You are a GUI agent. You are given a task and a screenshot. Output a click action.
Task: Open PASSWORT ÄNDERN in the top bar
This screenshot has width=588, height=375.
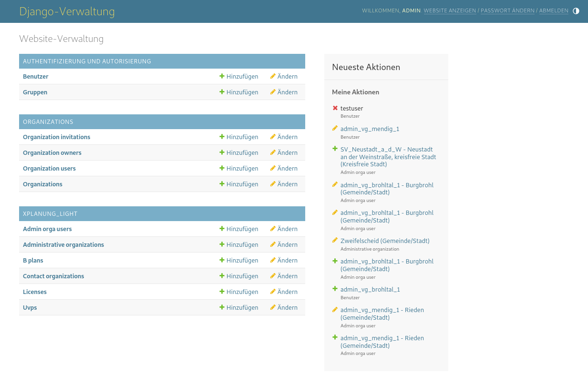click(x=507, y=10)
